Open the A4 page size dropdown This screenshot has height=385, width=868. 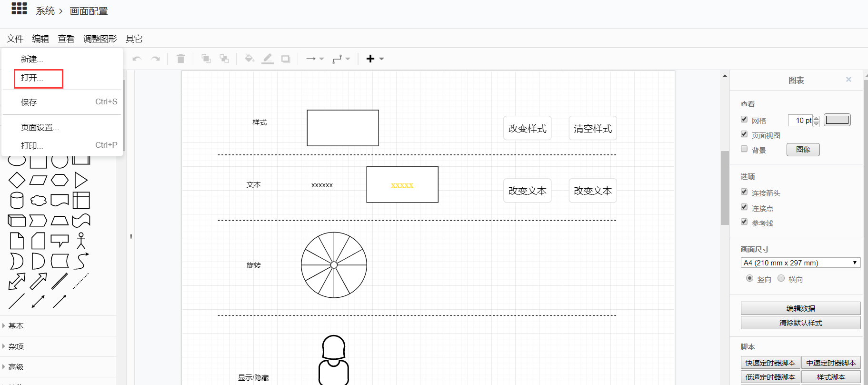click(800, 263)
